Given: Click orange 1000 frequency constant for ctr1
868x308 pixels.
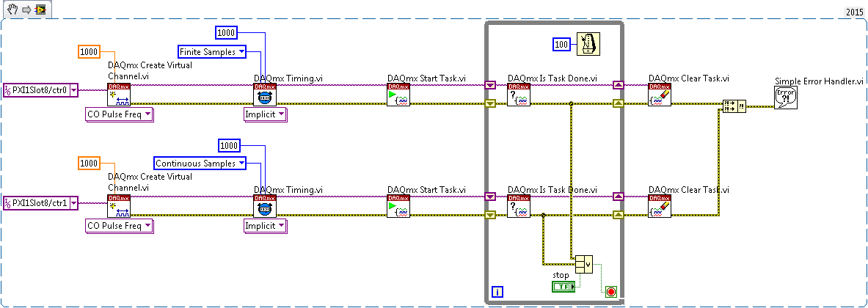Looking at the screenshot, I should 89,163.
